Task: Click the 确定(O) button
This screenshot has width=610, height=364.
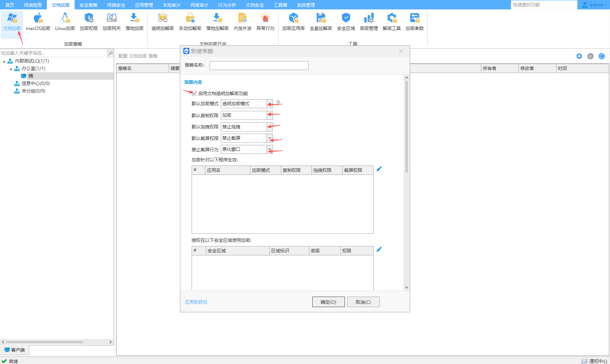Action: click(x=328, y=302)
